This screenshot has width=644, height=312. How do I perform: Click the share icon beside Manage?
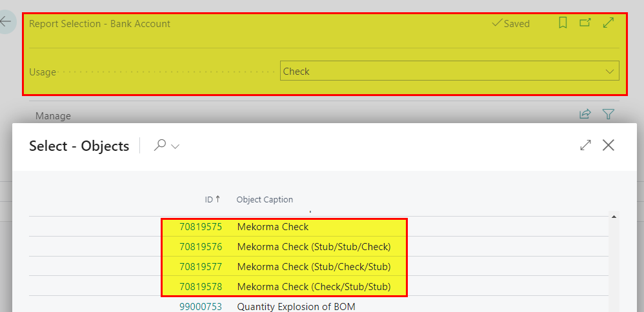click(x=585, y=113)
